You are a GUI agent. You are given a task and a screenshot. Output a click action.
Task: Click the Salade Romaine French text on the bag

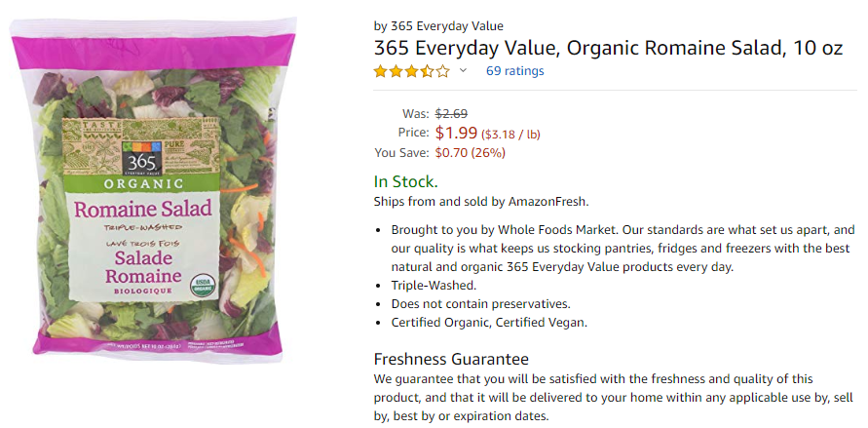coord(143,267)
